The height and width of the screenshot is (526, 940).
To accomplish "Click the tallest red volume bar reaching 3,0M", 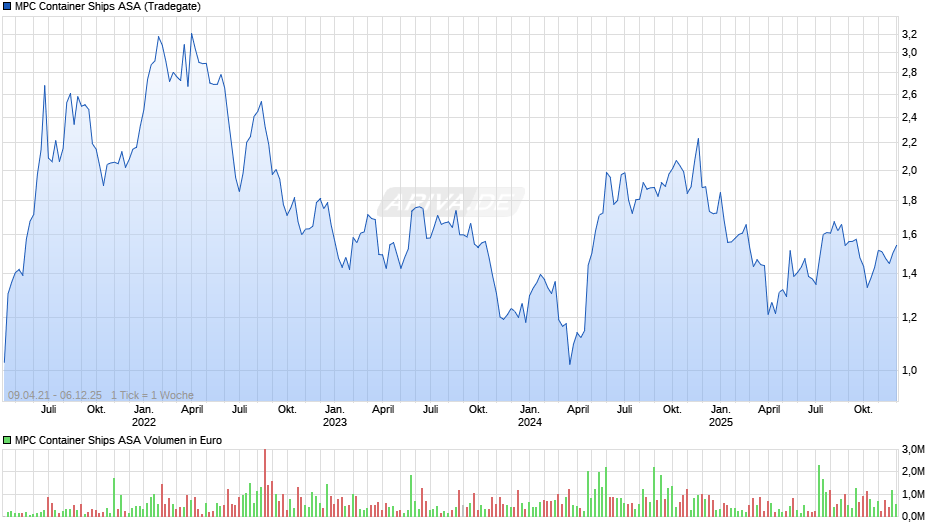I will click(264, 483).
